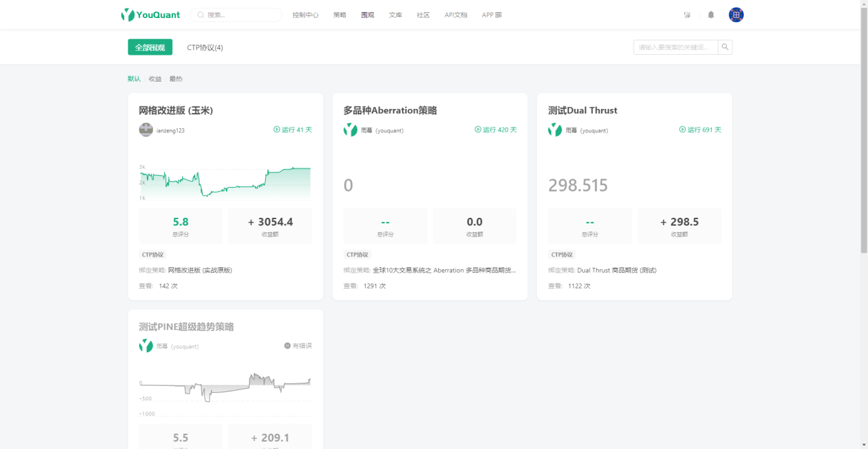Click author logo on 测试Dual Thrust card
The image size is (868, 449).
coord(555,130)
